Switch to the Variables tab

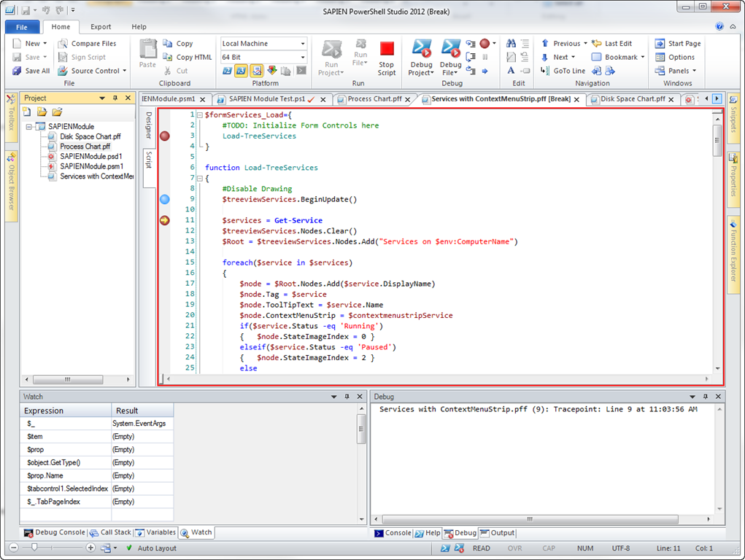click(156, 532)
